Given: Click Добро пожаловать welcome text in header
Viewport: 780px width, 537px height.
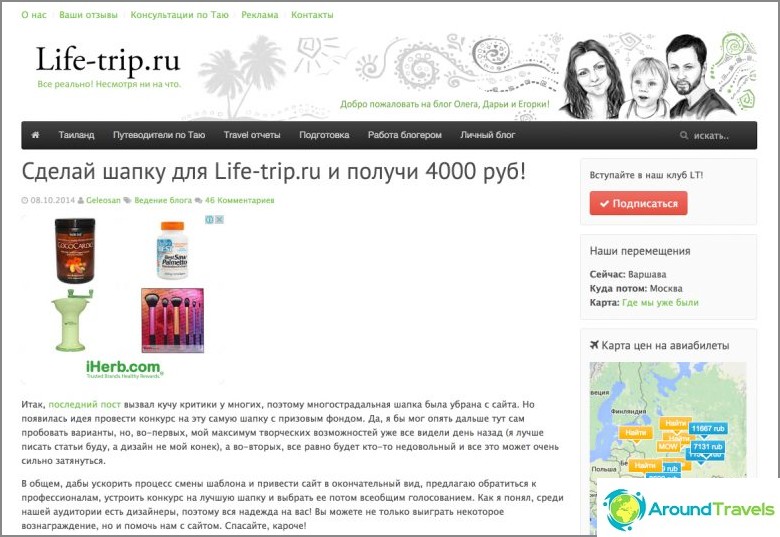Looking at the screenshot, I should (x=445, y=104).
